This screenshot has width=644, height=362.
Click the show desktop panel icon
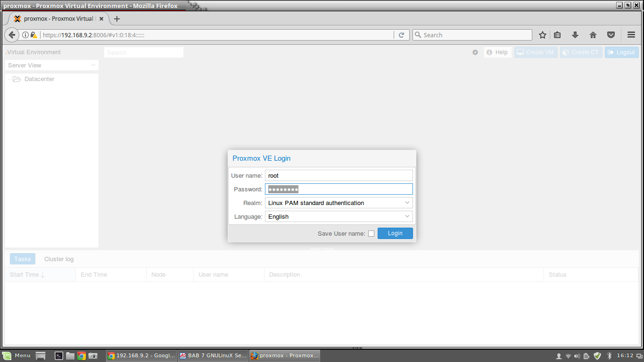click(x=41, y=356)
